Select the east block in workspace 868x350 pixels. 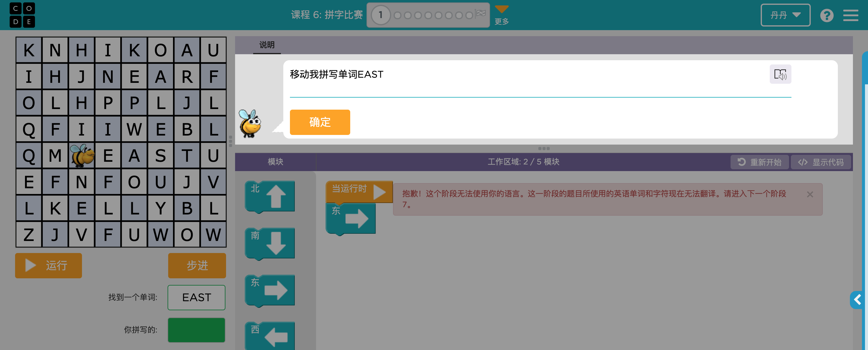(351, 219)
